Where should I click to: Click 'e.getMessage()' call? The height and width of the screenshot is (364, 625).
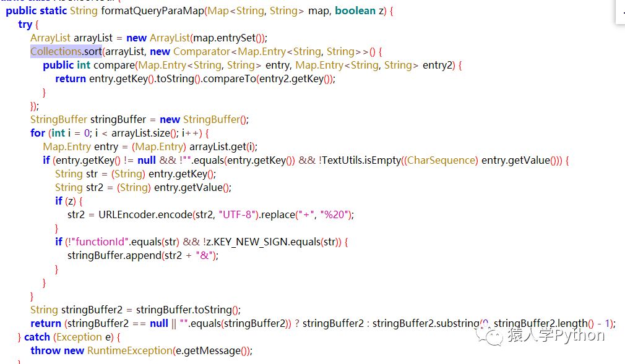tap(212, 350)
